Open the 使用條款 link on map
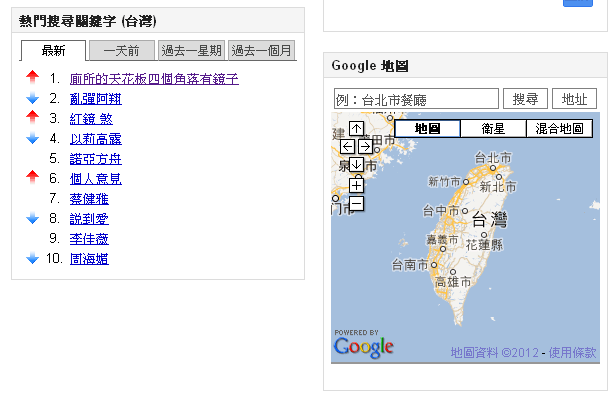This screenshot has height=397, width=615. pos(572,353)
